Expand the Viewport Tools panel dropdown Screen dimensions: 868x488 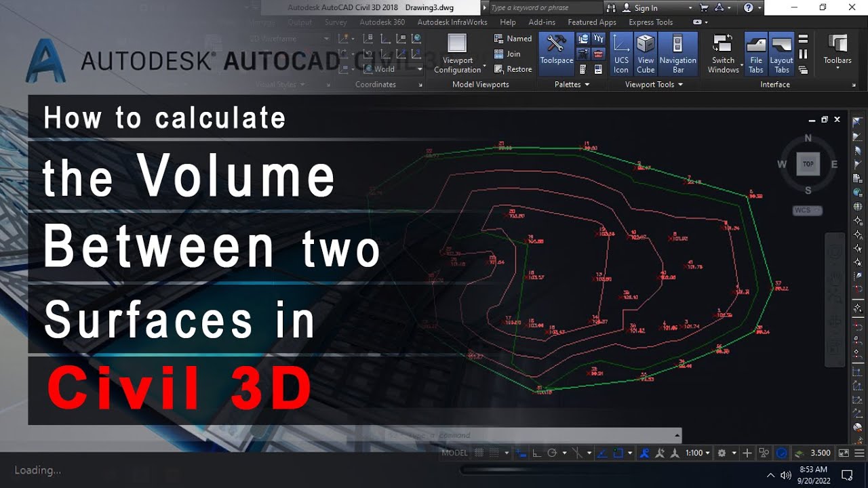[680, 85]
